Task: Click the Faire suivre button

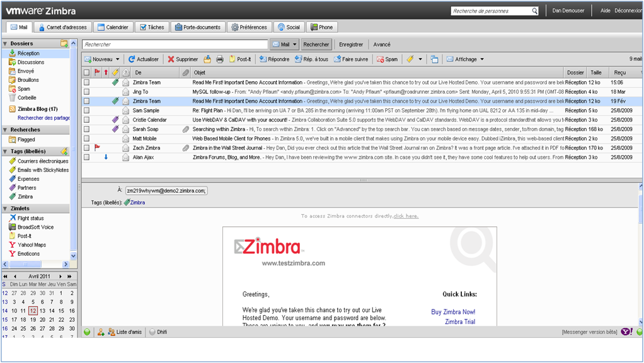Action: [351, 59]
